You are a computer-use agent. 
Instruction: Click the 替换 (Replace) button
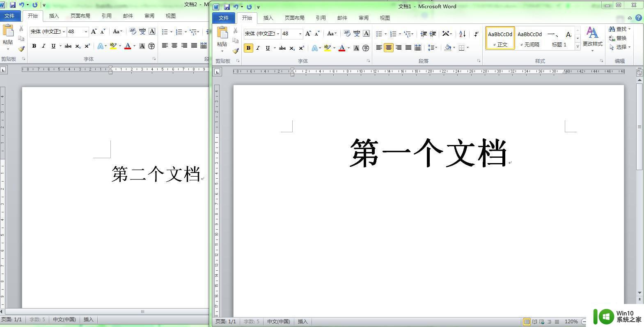[618, 38]
